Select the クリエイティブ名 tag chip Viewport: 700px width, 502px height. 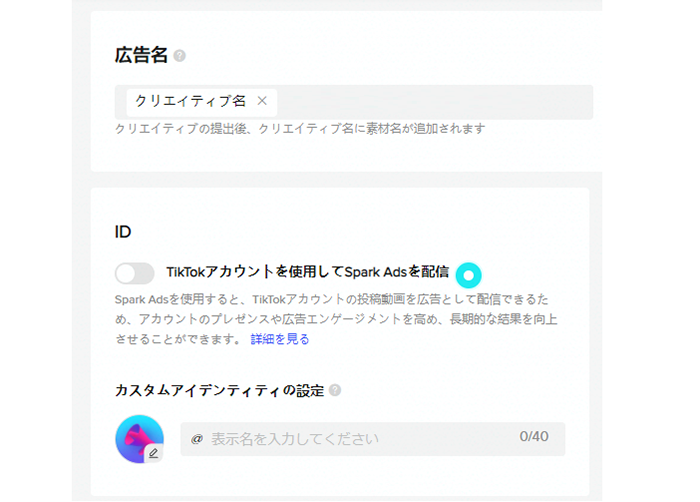click(x=201, y=102)
